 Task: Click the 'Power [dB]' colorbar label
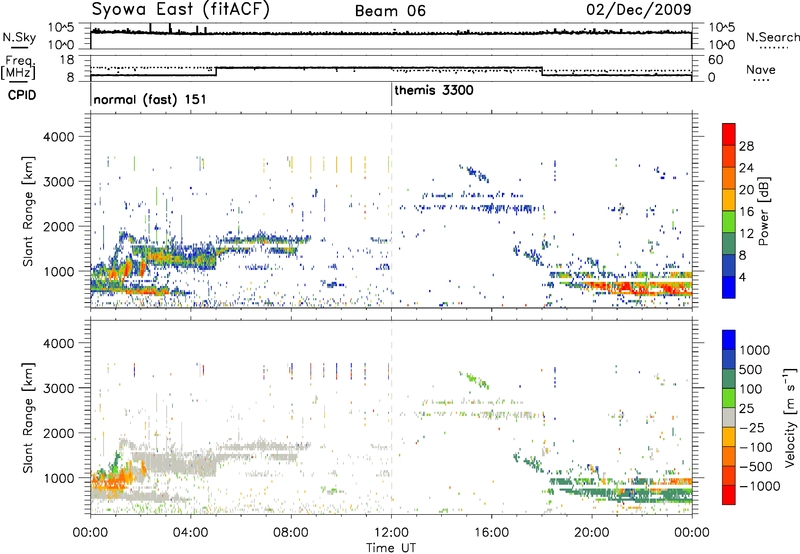pyautogui.click(x=764, y=211)
